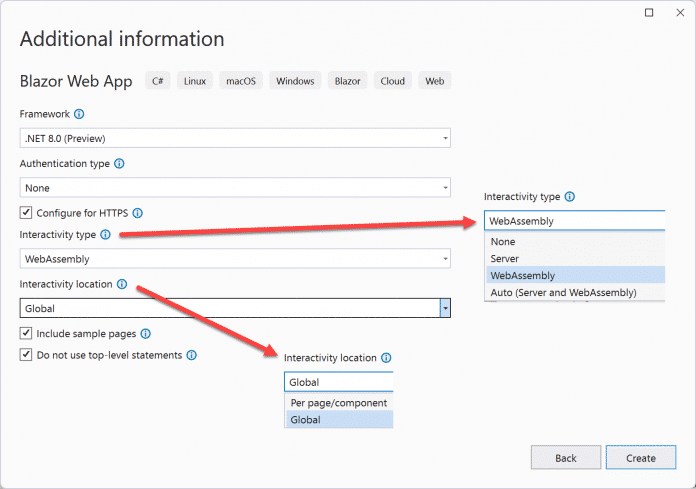
Task: Click the macOS tag
Action: [x=241, y=81]
